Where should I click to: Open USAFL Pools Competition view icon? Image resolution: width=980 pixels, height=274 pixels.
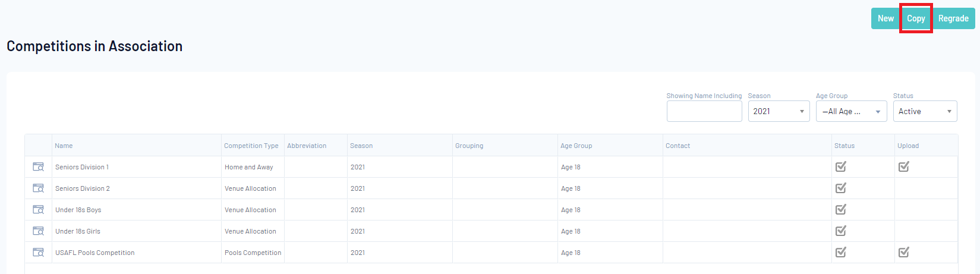38,253
